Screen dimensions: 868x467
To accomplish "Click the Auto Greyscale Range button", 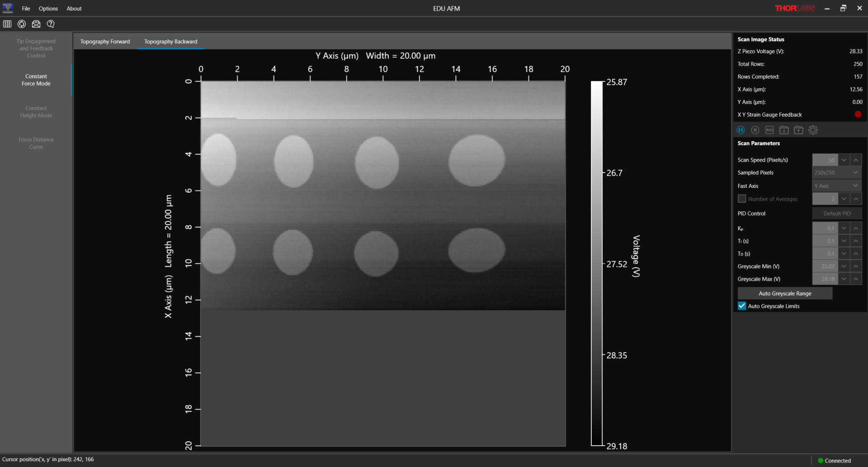I will pyautogui.click(x=785, y=293).
